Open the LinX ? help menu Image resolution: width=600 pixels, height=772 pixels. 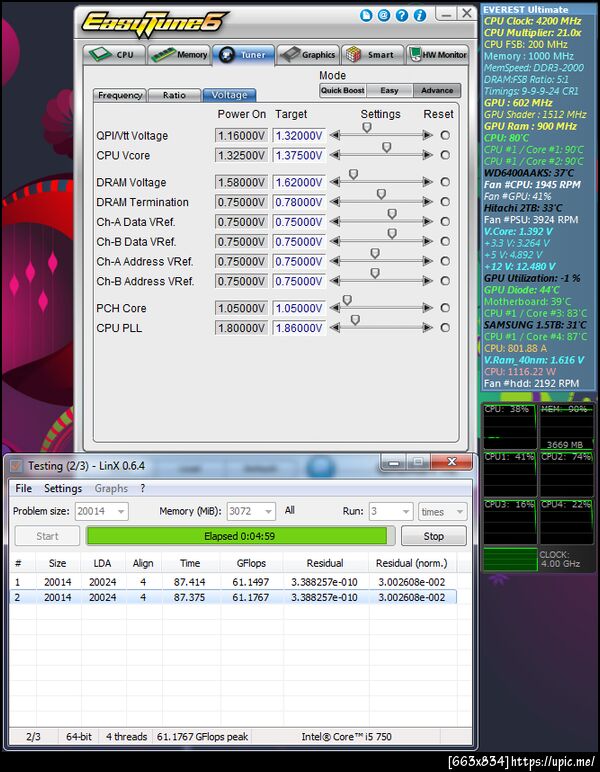(142, 488)
